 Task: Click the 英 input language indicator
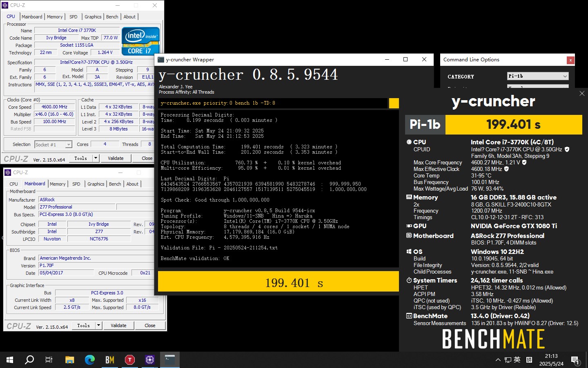point(517,359)
